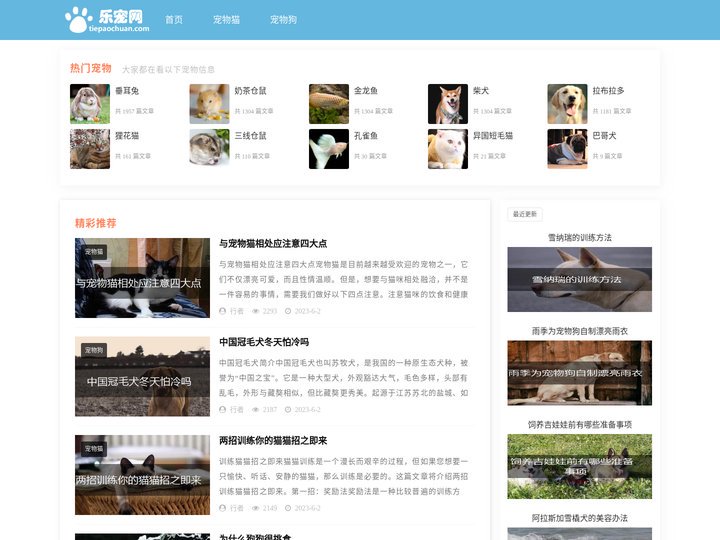Screen dimensions: 720x540
Task: Click clock icon under 两招训练 article
Action: (x=288, y=508)
